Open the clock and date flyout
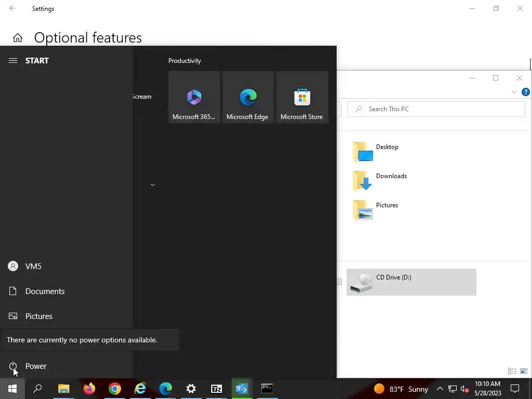The width and height of the screenshot is (532, 399). coord(487,389)
